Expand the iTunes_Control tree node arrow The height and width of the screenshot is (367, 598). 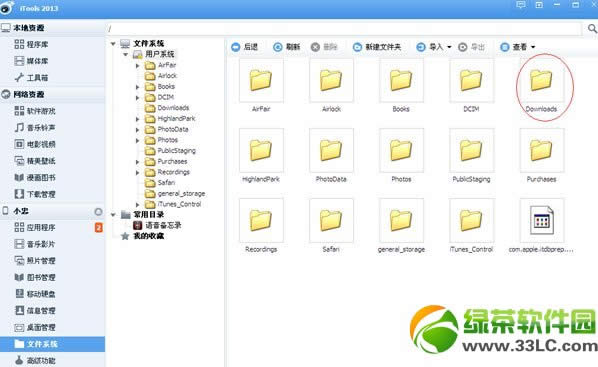[x=138, y=204]
